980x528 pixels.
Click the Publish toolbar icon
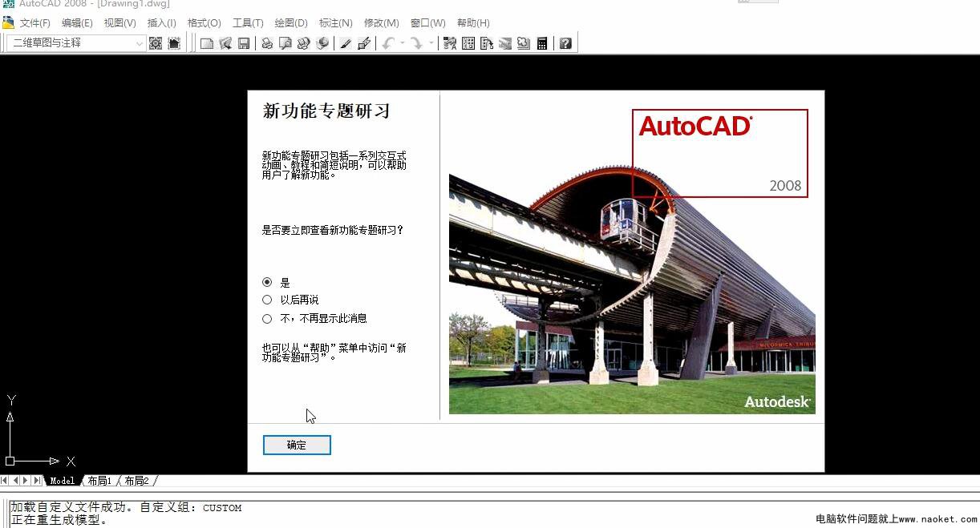pyautogui.click(x=304, y=43)
